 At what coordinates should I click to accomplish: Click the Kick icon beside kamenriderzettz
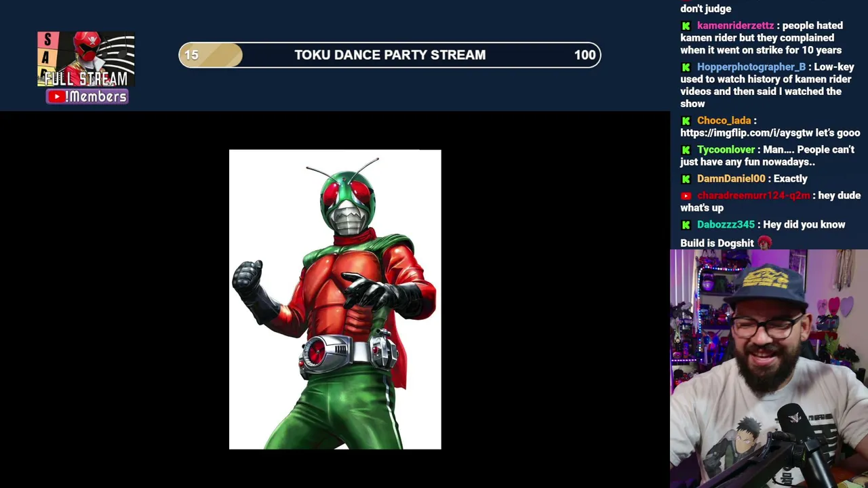coord(686,26)
